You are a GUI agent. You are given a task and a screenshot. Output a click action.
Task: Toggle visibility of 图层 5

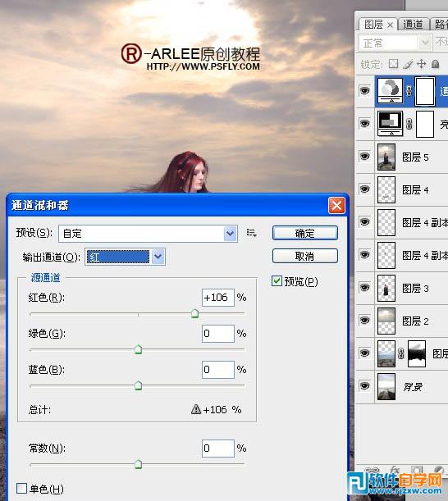(x=364, y=157)
